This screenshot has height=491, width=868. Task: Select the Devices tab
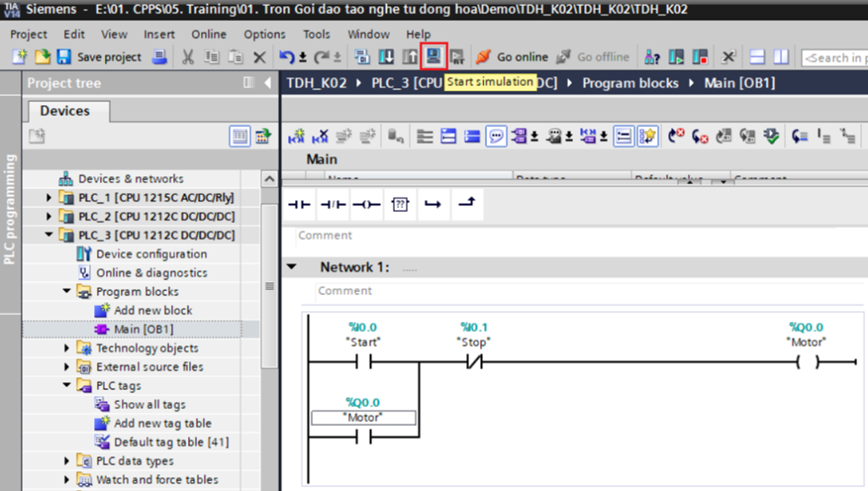[65, 111]
